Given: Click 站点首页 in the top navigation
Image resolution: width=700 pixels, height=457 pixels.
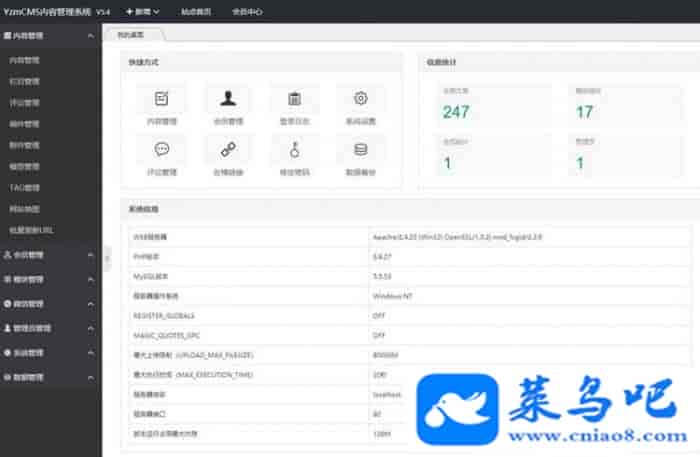Looking at the screenshot, I should 196,12.
